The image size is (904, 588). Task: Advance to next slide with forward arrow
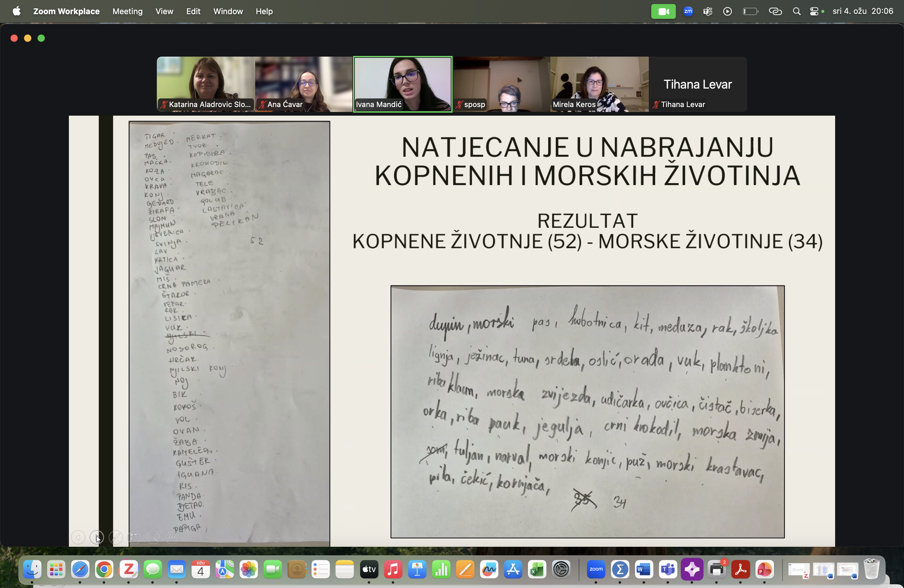pos(97,537)
